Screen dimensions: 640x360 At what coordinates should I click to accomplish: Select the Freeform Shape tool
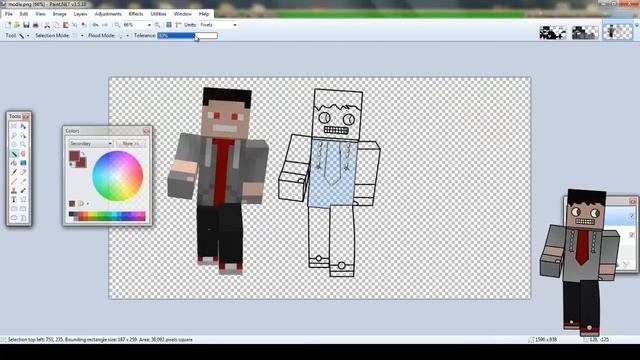pos(23,218)
